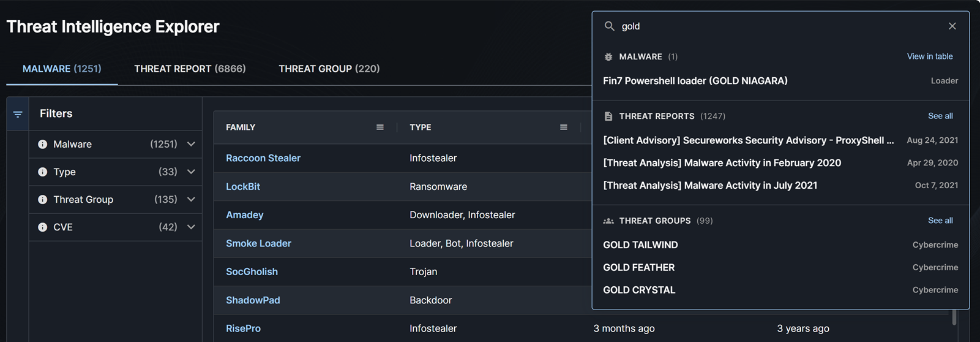980x342 pixels.
Task: Click See all for Threat Reports
Action: [x=940, y=116]
